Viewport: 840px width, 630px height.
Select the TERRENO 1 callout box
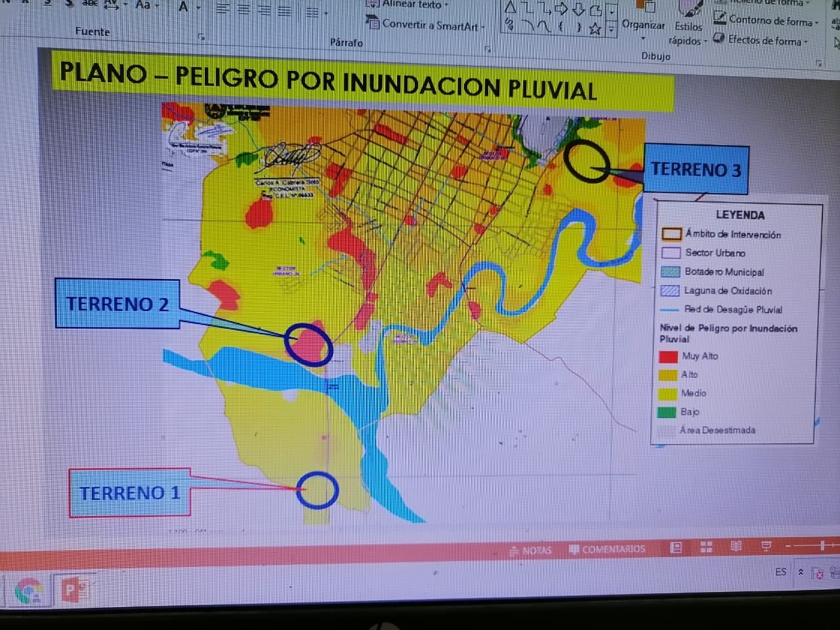[130, 493]
